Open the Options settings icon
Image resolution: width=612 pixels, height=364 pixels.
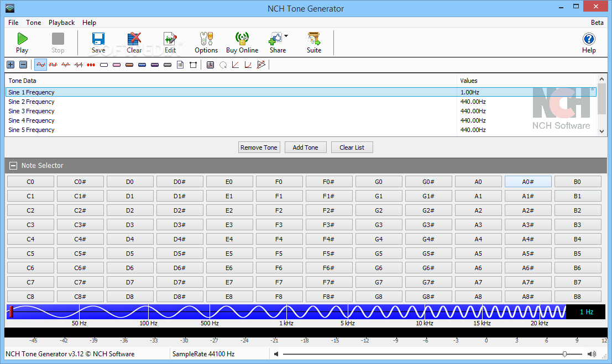[x=206, y=43]
